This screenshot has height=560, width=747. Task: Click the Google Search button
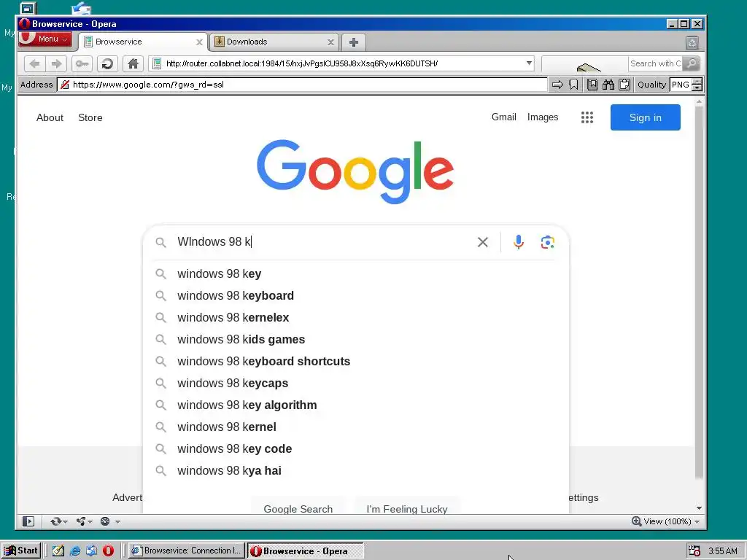click(x=298, y=506)
